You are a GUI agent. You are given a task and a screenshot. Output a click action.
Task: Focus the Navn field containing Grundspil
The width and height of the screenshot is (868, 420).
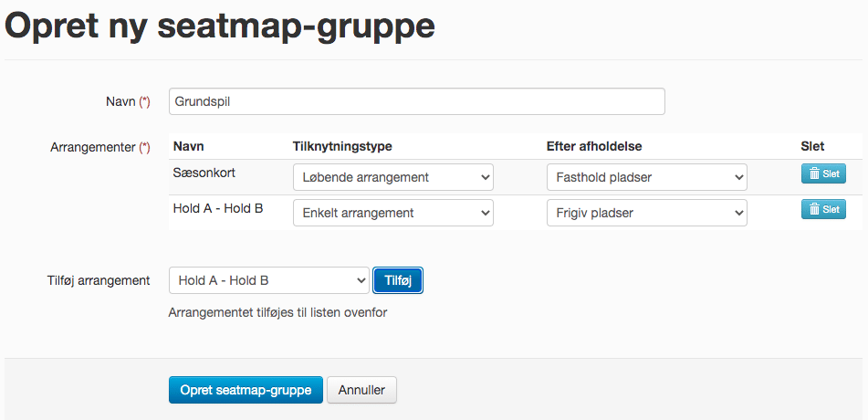(x=417, y=101)
